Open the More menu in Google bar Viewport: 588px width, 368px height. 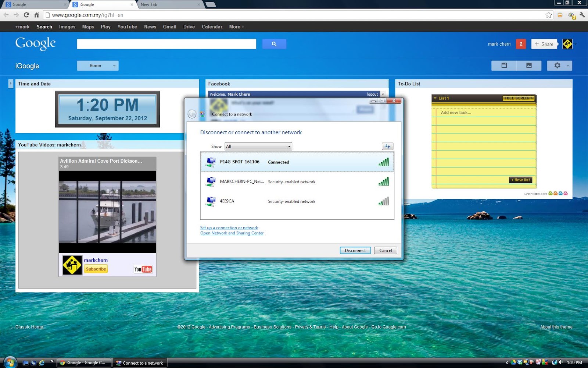(x=236, y=26)
